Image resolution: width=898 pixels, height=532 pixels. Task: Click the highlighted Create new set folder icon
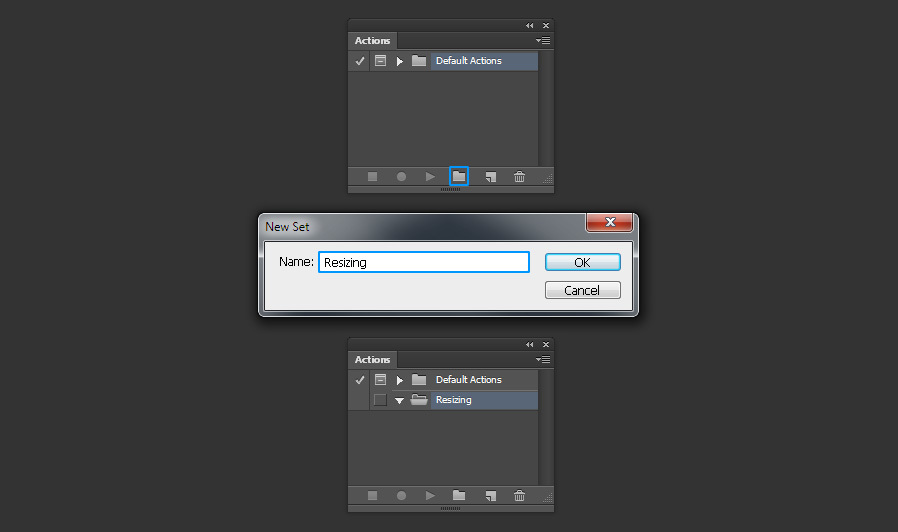point(459,176)
